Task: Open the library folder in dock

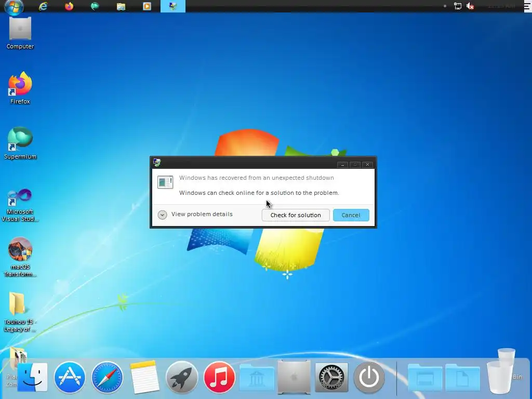Action: pyautogui.click(x=257, y=378)
